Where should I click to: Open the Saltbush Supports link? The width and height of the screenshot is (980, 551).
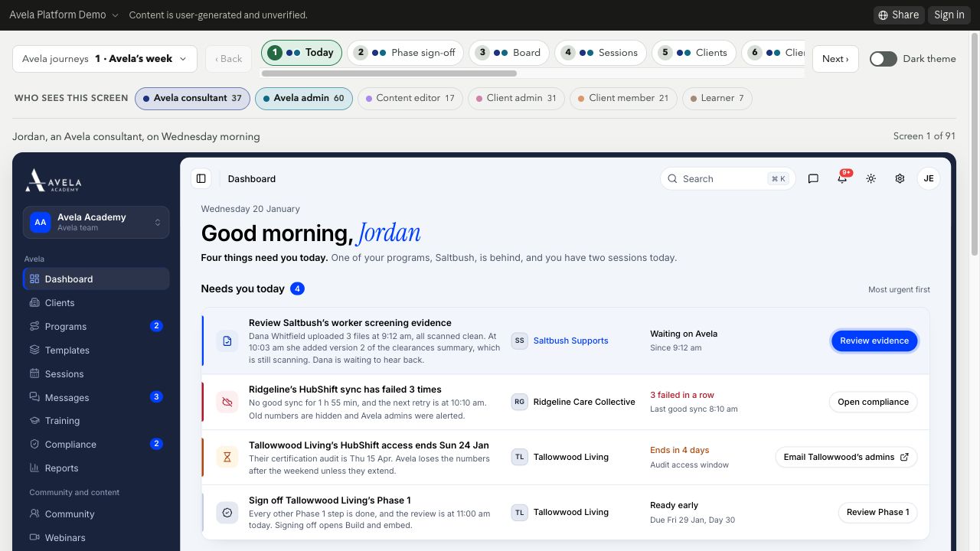[571, 341]
